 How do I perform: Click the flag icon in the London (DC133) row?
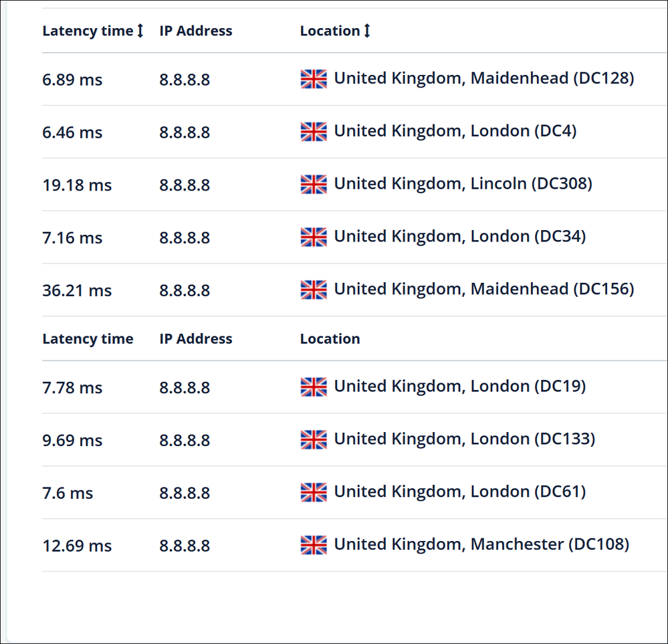click(x=314, y=440)
